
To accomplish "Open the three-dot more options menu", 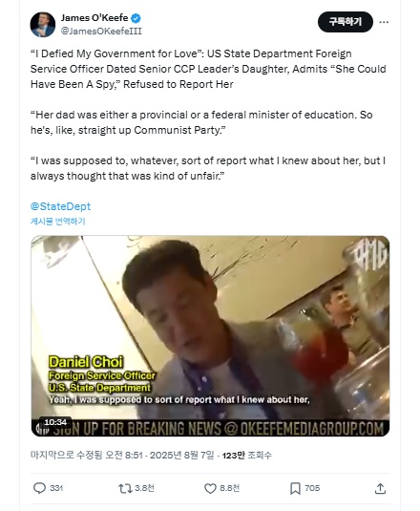I will (x=384, y=22).
